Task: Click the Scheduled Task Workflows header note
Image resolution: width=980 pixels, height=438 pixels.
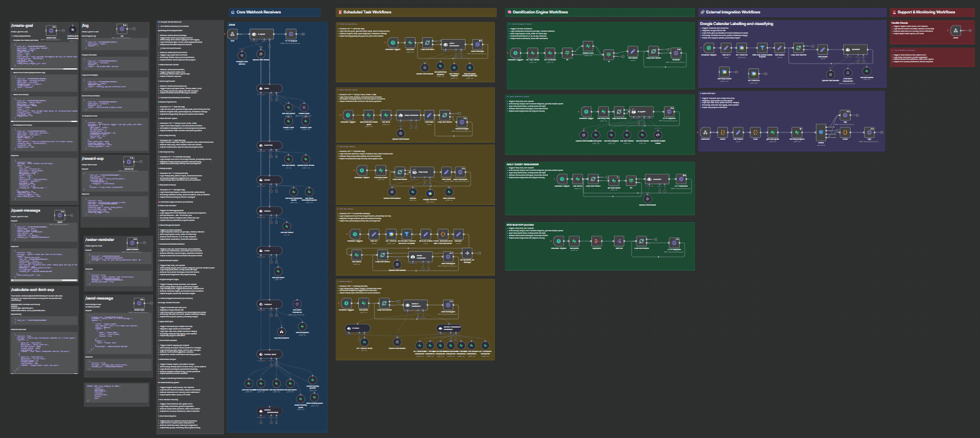Action: 367,12
